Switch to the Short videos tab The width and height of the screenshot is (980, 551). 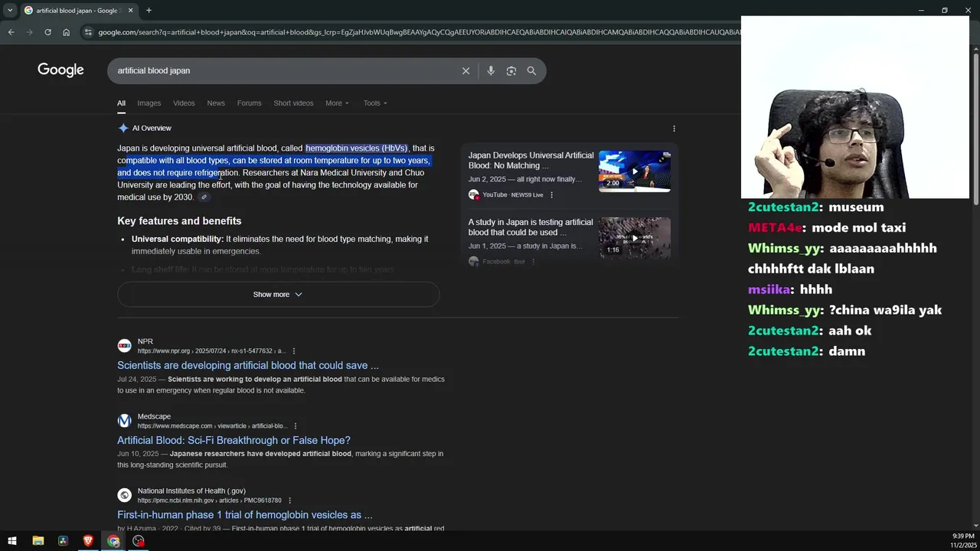pos(293,103)
